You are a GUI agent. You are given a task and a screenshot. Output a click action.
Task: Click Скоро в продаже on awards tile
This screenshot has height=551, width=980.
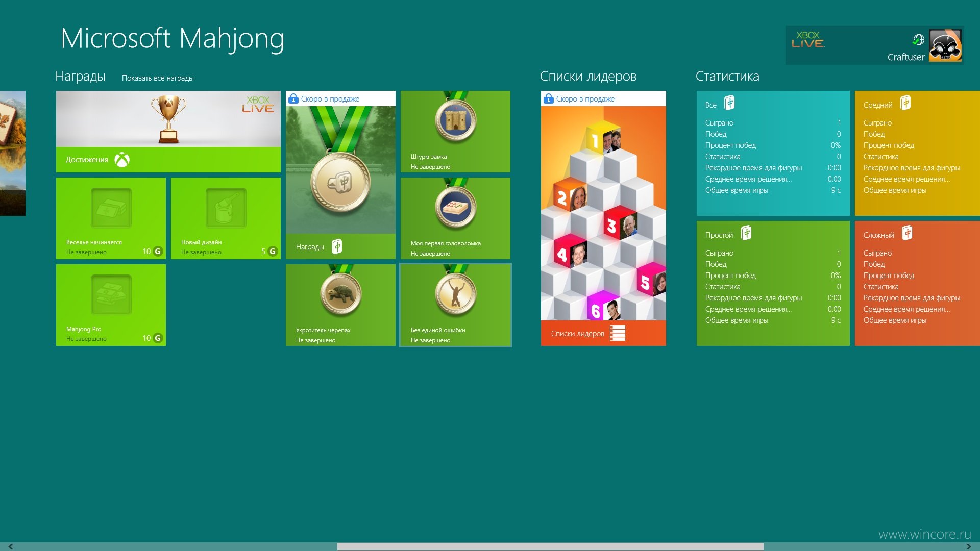click(x=330, y=99)
